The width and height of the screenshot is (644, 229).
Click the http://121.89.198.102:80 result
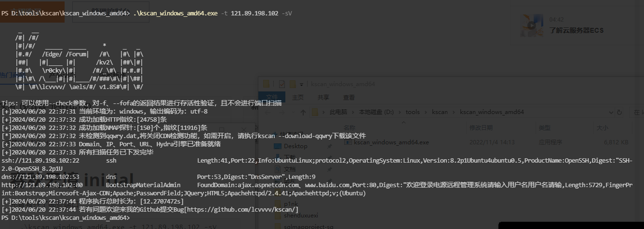[x=42, y=185]
